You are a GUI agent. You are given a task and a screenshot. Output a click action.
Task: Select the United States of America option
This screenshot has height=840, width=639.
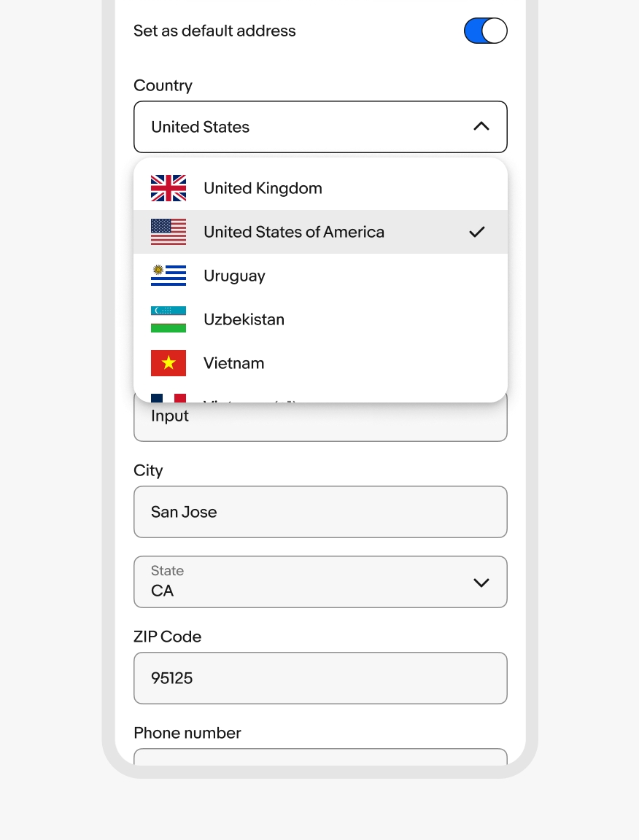pos(294,232)
